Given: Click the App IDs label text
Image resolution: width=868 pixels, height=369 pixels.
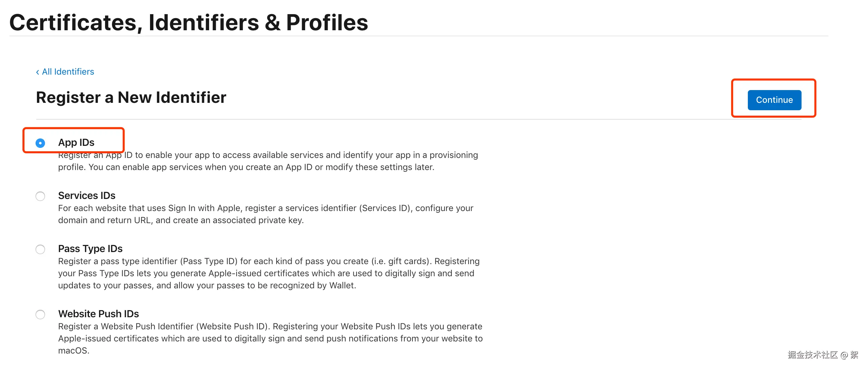Looking at the screenshot, I should (x=76, y=142).
